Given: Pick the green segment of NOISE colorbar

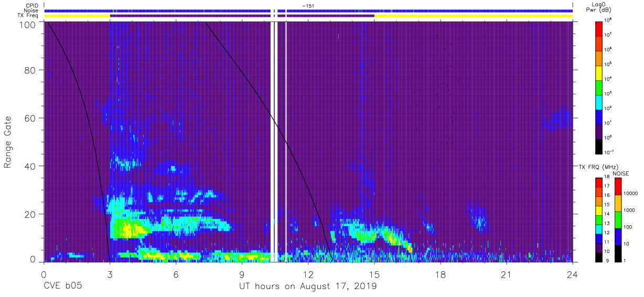Looking at the screenshot, I should click(617, 219).
